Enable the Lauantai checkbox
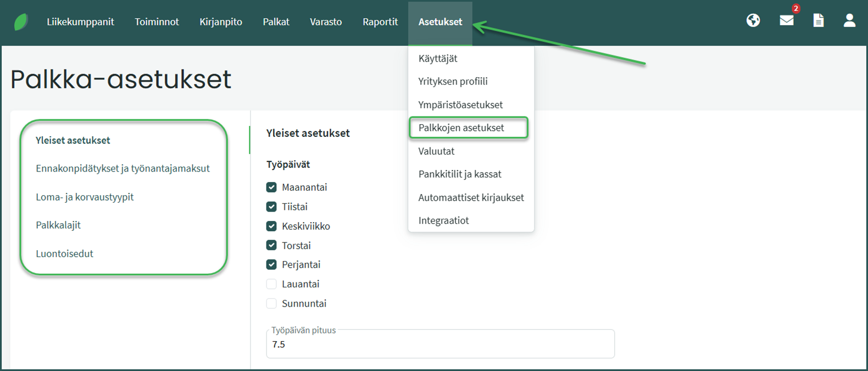The height and width of the screenshot is (371, 868). click(271, 284)
